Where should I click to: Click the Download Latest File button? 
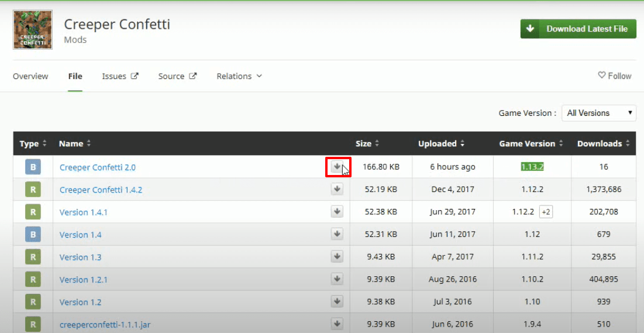click(578, 29)
